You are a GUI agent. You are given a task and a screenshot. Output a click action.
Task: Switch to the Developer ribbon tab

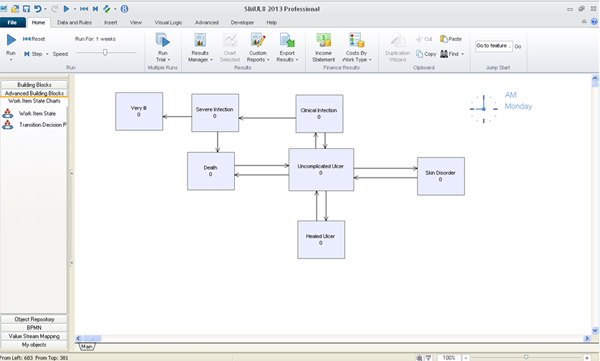(x=242, y=22)
